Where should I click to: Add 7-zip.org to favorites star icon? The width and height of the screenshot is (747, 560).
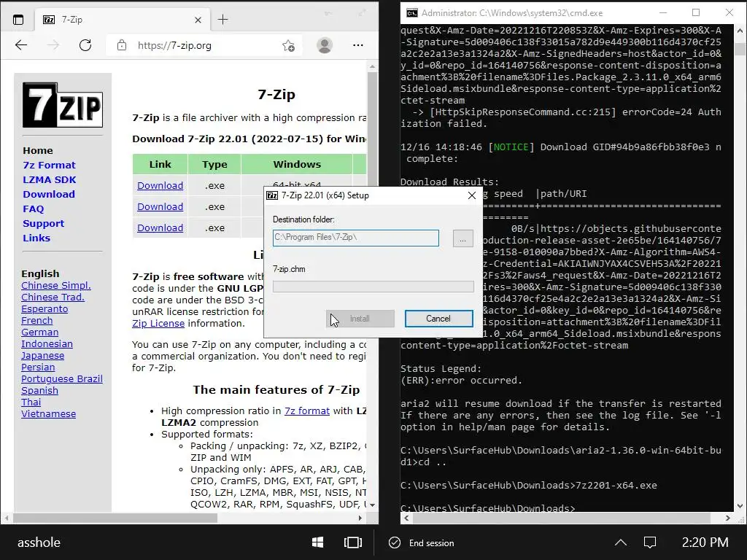[x=288, y=46]
